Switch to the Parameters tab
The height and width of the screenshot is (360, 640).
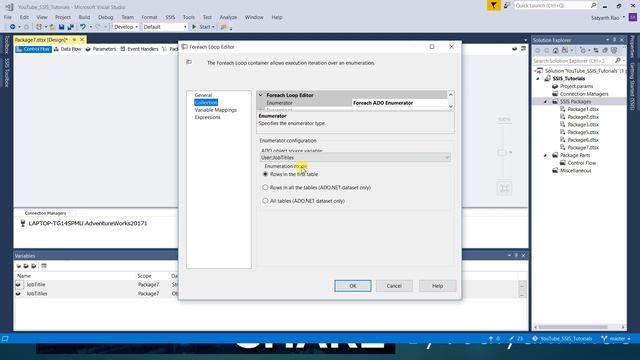[101, 49]
